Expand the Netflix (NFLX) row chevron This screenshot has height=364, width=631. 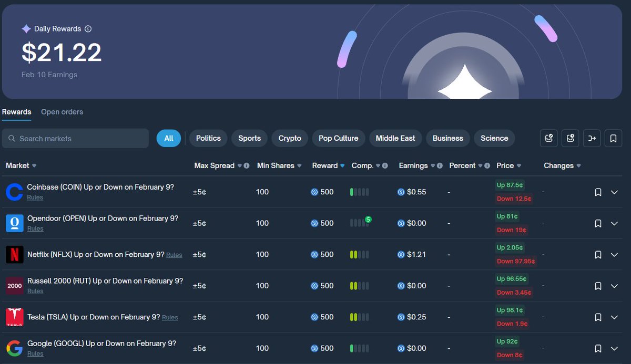click(614, 255)
